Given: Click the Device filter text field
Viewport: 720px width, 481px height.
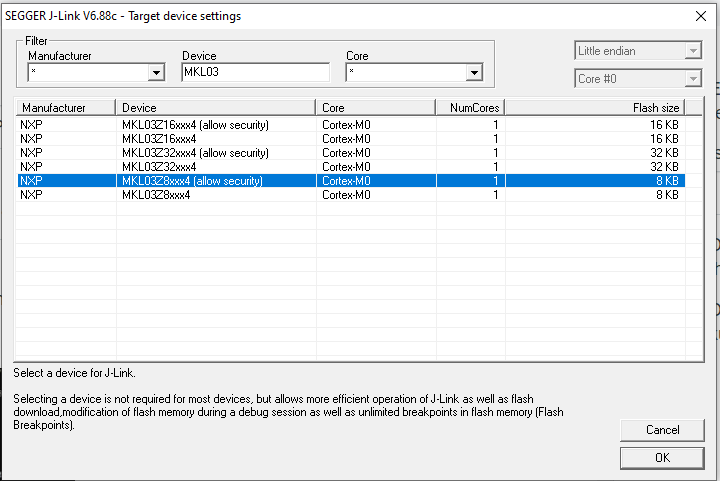Looking at the screenshot, I should click(255, 72).
